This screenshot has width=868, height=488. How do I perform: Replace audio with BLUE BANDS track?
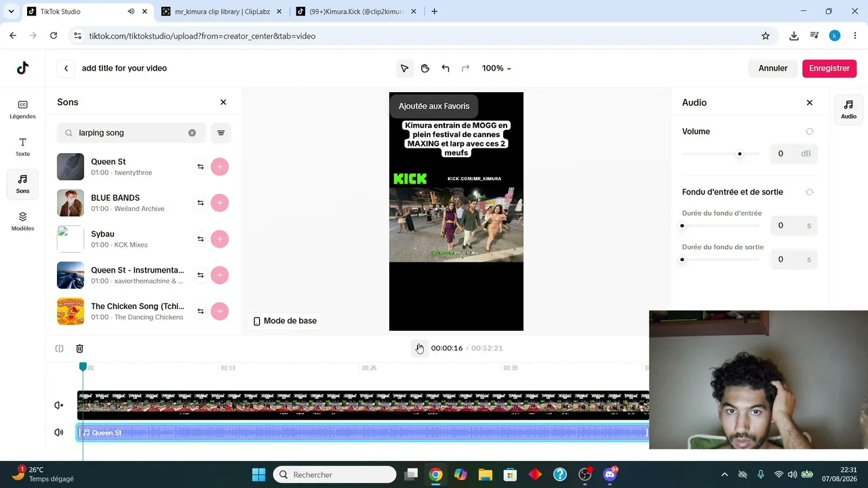click(200, 203)
